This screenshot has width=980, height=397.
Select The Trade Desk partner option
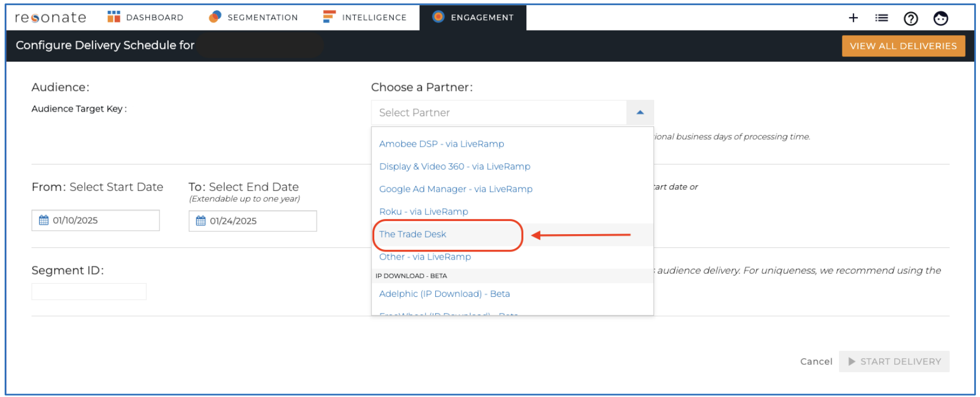pos(512,234)
